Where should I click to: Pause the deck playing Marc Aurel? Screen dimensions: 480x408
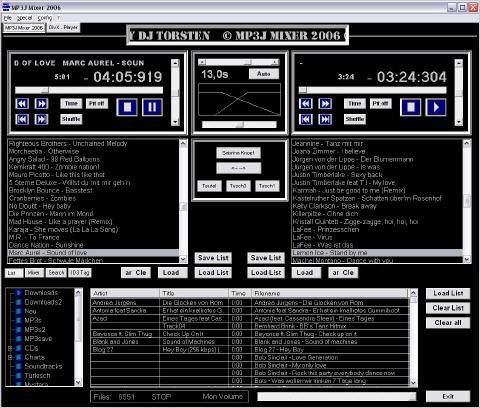coord(152,107)
